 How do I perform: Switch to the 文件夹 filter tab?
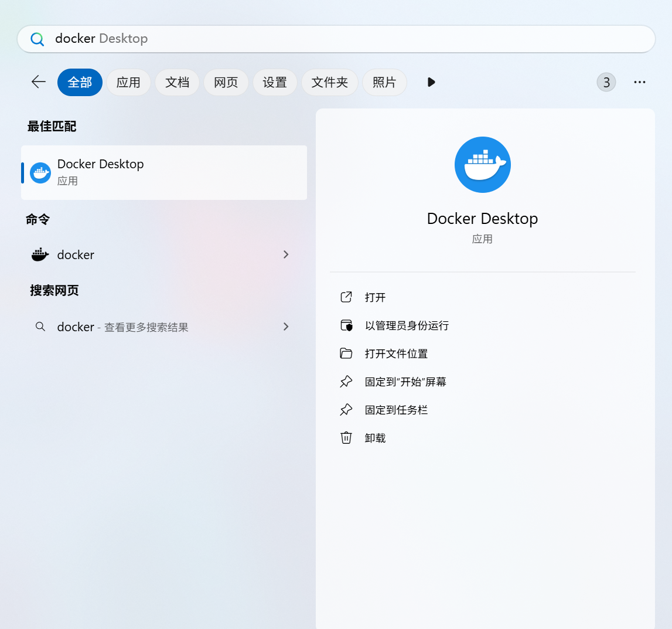[x=330, y=82]
